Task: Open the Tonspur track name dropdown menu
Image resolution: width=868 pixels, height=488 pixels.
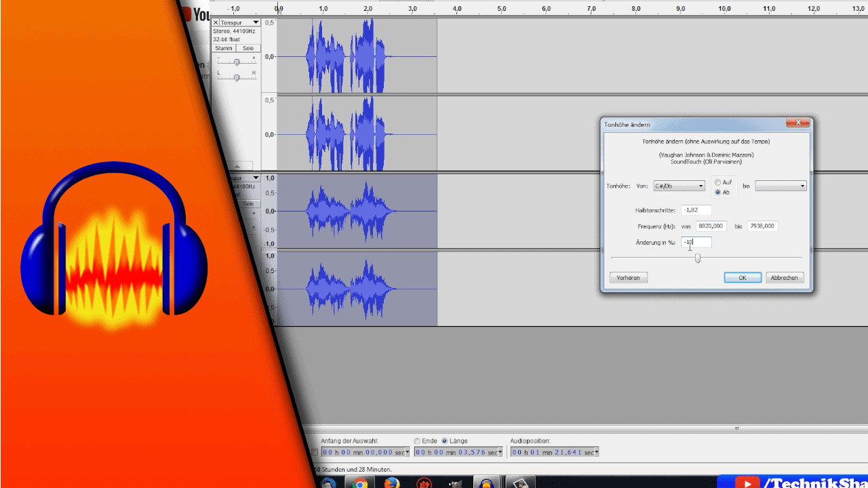Action: tap(239, 22)
